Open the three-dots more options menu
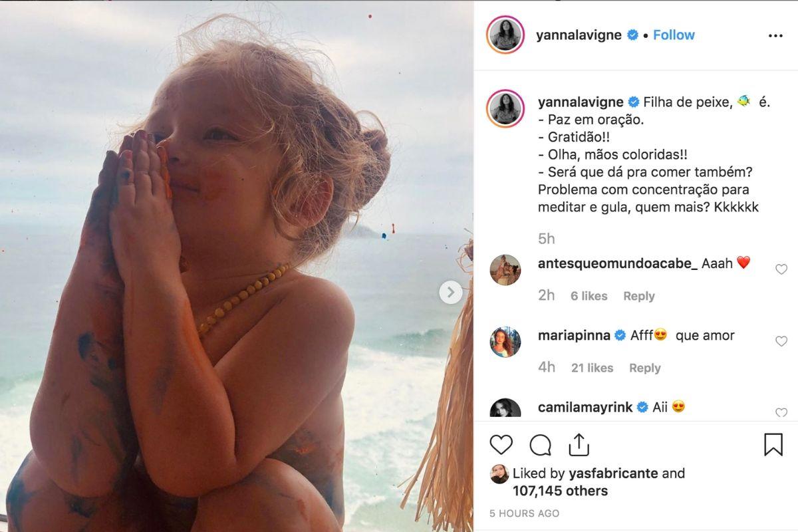 (775, 36)
